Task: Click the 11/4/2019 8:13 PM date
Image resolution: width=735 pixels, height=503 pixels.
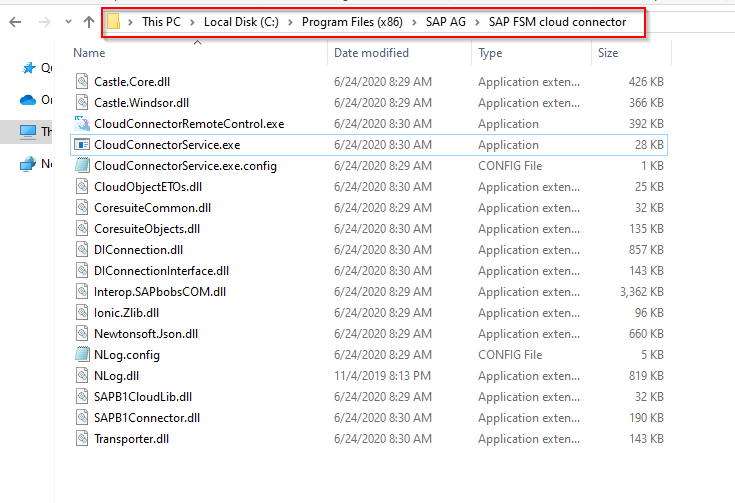Action: click(x=382, y=376)
